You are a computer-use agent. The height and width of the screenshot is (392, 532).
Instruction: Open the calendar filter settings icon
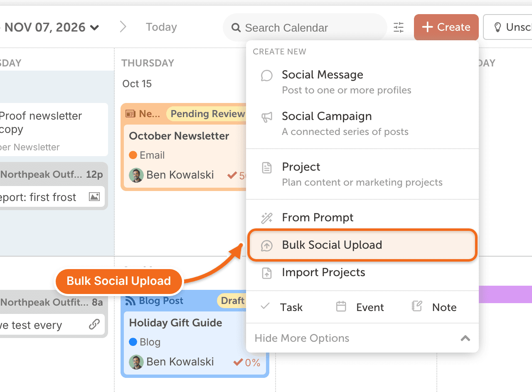pos(399,27)
